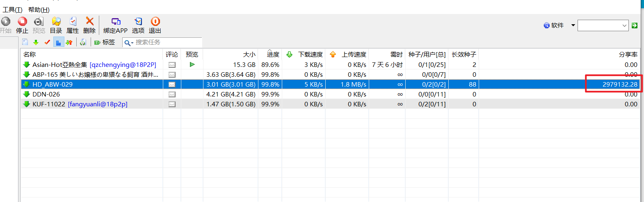The height and width of the screenshot is (202, 644).
Task: Open the 目录 (Directory) folder icon
Action: click(56, 22)
